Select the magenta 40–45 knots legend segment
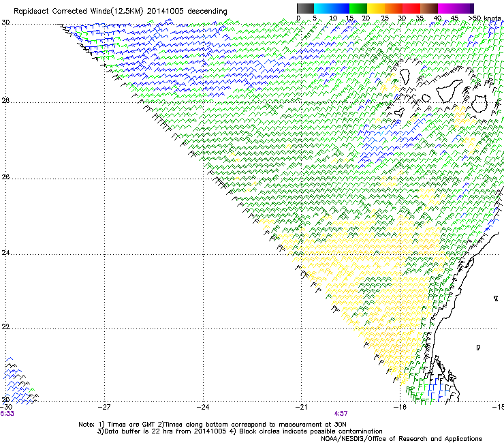 (x=447, y=8)
